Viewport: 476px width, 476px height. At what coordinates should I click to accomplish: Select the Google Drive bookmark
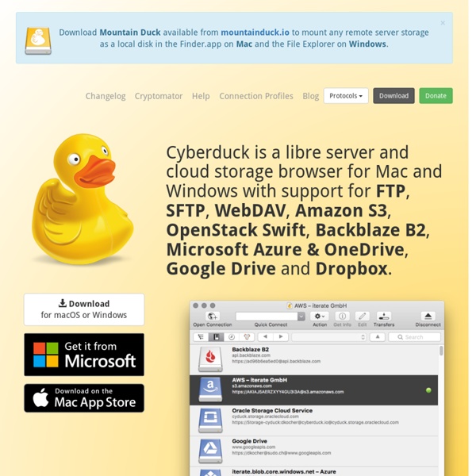(314, 451)
